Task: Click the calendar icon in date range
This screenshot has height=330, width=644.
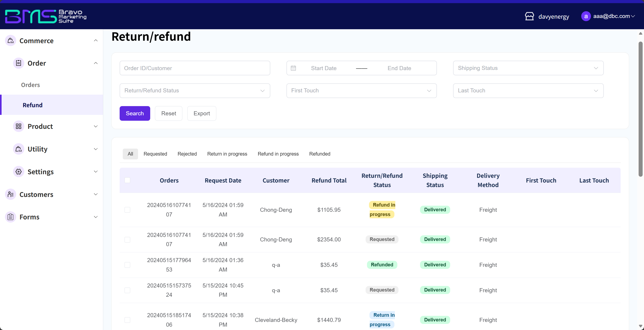Action: 293,68
